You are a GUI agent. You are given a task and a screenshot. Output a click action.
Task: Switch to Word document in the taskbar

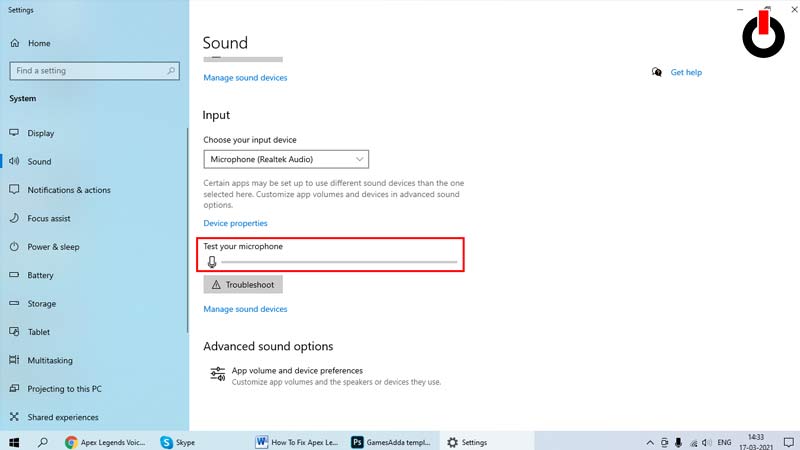(x=297, y=442)
